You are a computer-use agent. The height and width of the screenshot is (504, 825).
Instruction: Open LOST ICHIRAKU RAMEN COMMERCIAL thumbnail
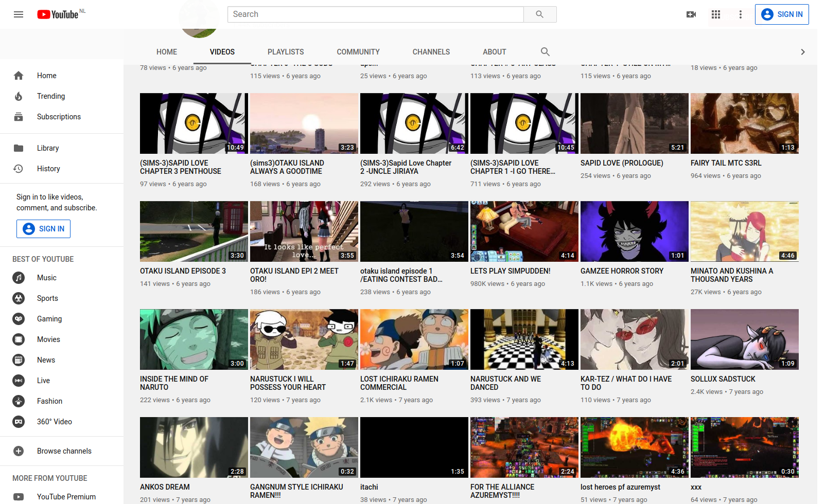click(414, 339)
